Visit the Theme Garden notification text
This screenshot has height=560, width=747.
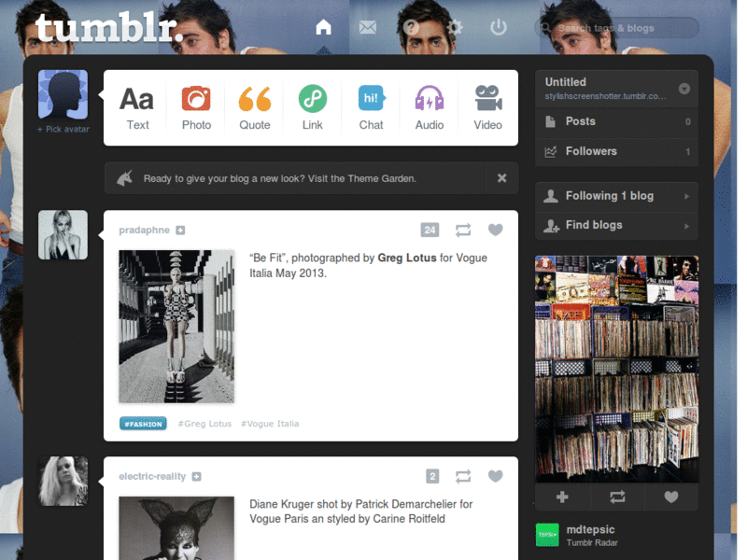pos(279,178)
